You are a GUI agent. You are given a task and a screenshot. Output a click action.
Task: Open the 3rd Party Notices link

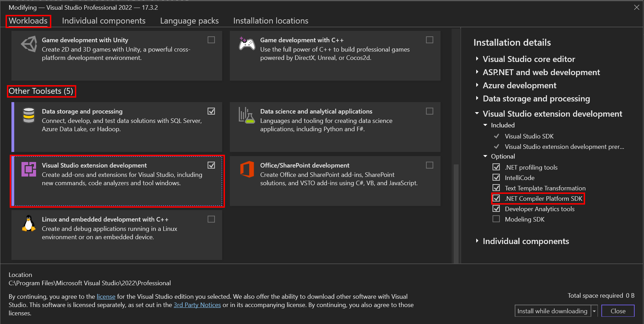click(197, 305)
